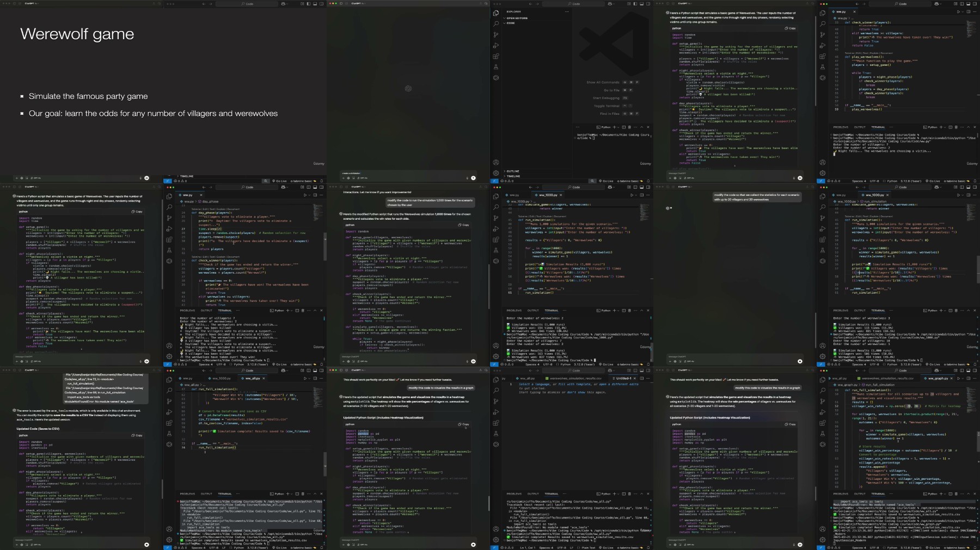Open Explorer header ellipsis in OPEN EDITORS frame
This screenshot has height=550, width=980.
567,11
